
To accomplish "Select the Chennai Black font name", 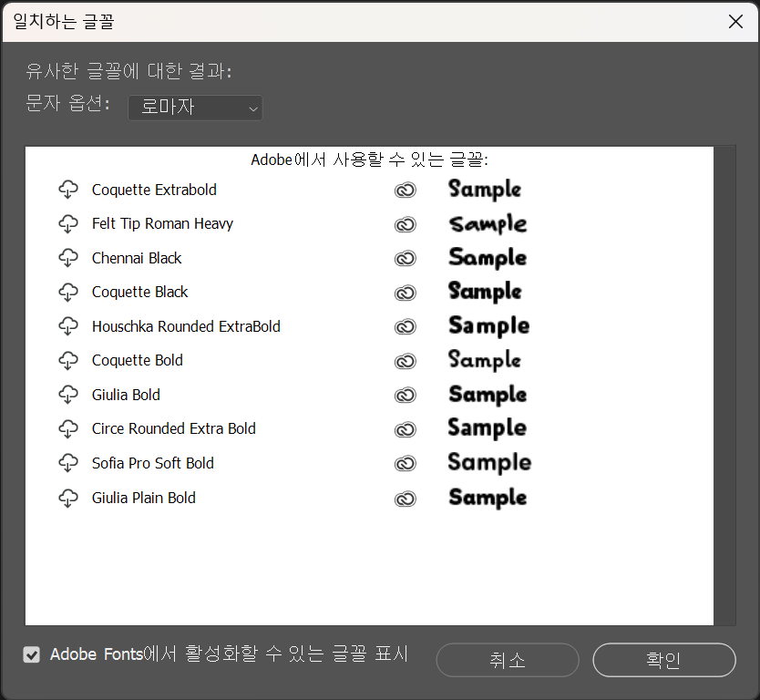I will (137, 258).
